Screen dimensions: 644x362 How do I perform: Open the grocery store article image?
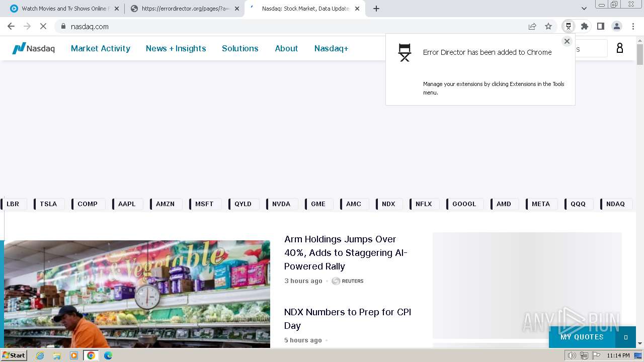pos(137,294)
